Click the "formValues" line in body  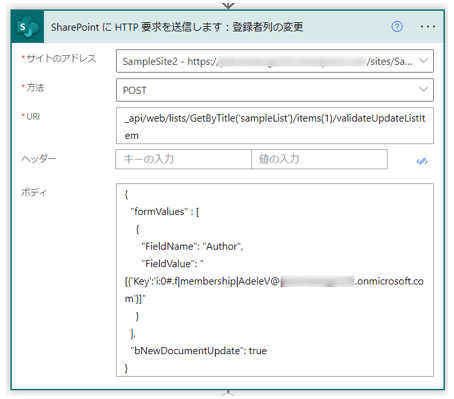(x=165, y=211)
